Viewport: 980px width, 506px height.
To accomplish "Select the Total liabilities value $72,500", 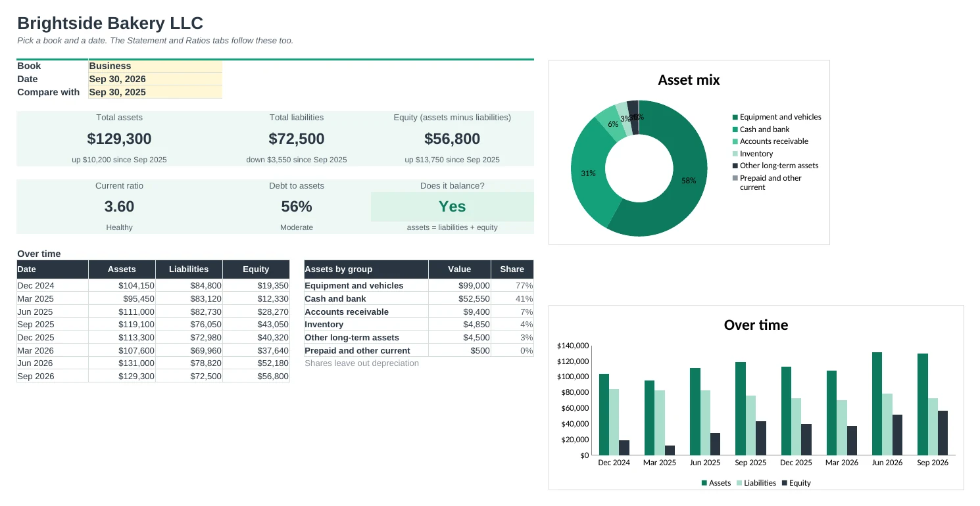I will click(x=296, y=139).
